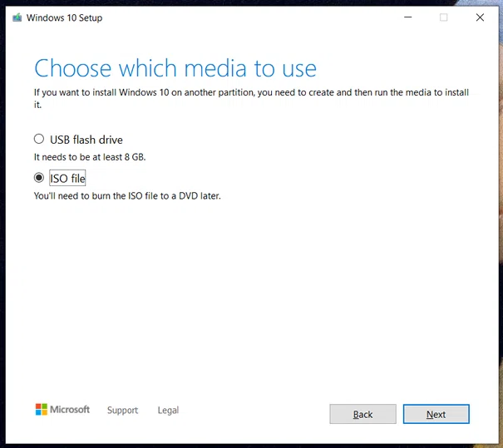Go Back to the previous step

click(362, 414)
